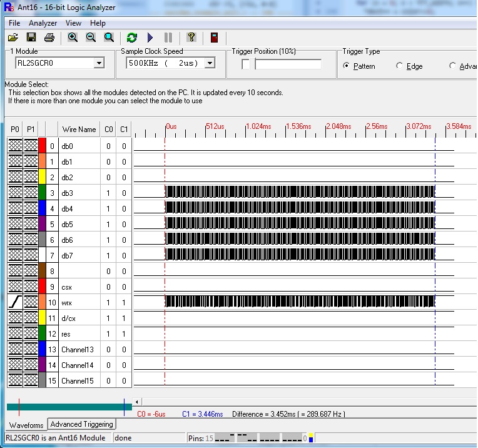Open the Sample Clock Speed dropdown
478x448 pixels.
tap(210, 63)
